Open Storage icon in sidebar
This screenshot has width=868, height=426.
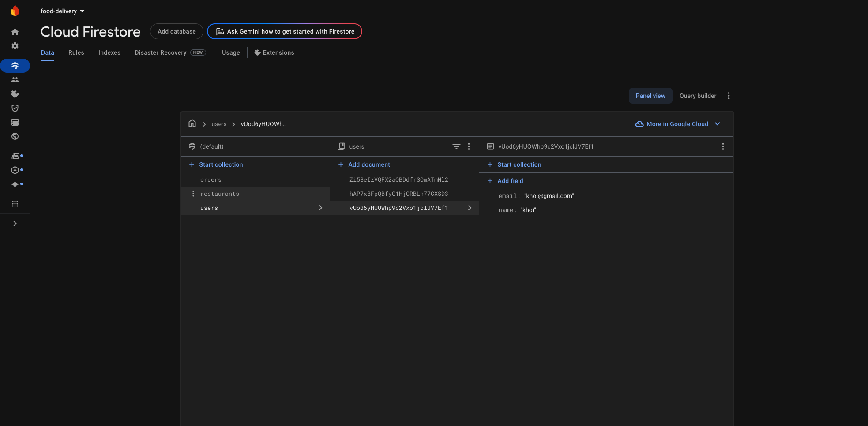point(15,122)
